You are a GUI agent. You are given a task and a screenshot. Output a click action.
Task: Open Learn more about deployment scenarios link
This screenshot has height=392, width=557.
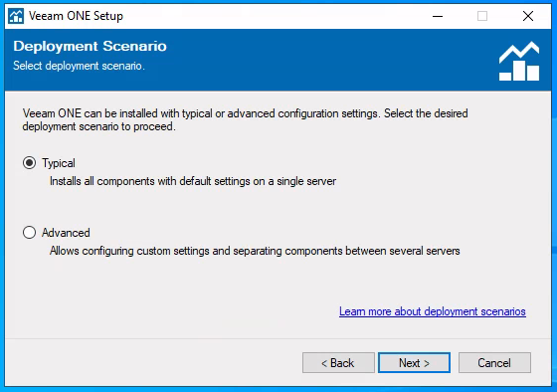[x=433, y=311]
